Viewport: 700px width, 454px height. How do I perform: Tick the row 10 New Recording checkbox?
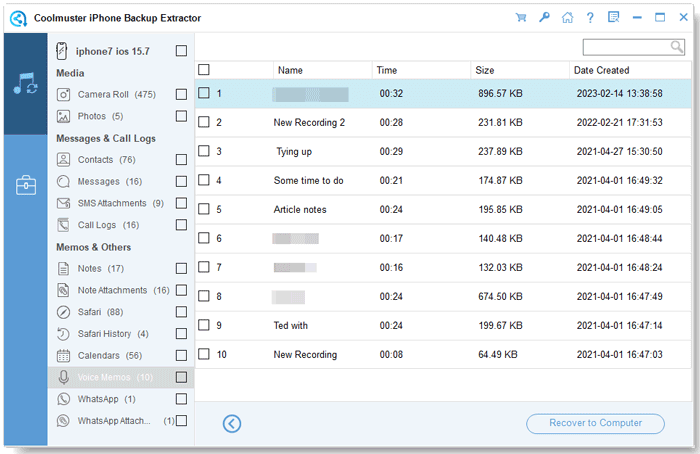tap(204, 354)
